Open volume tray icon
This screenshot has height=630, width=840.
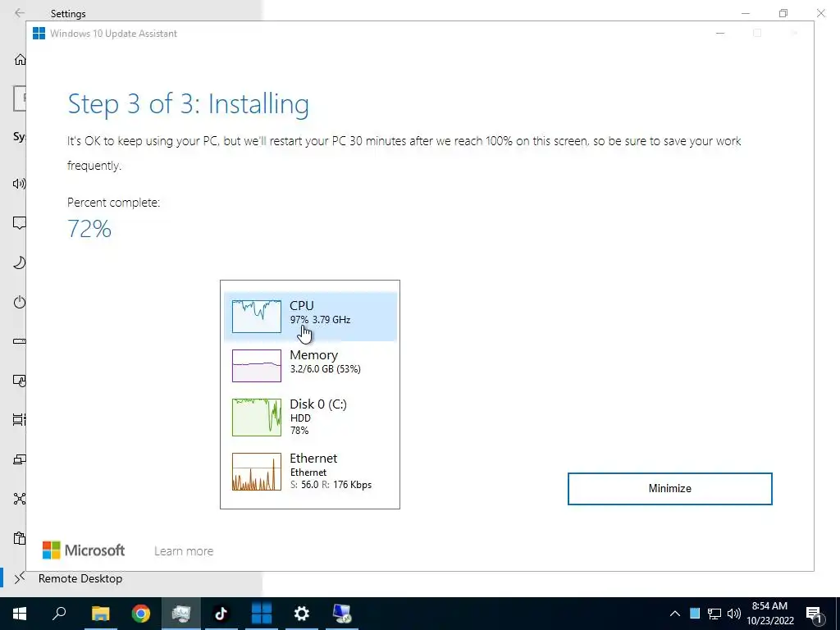734,614
